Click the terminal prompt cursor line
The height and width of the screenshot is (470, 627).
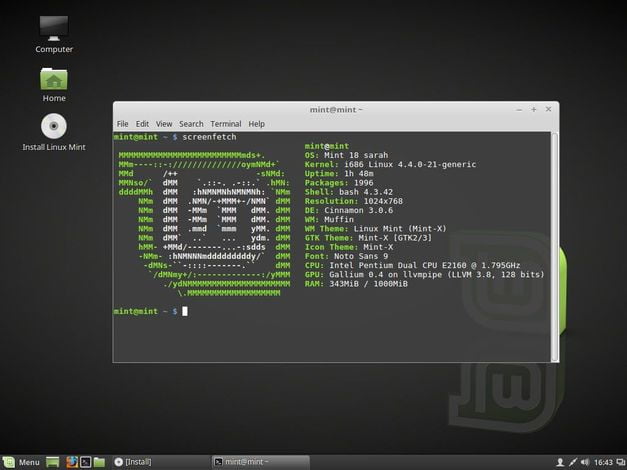tap(150, 311)
